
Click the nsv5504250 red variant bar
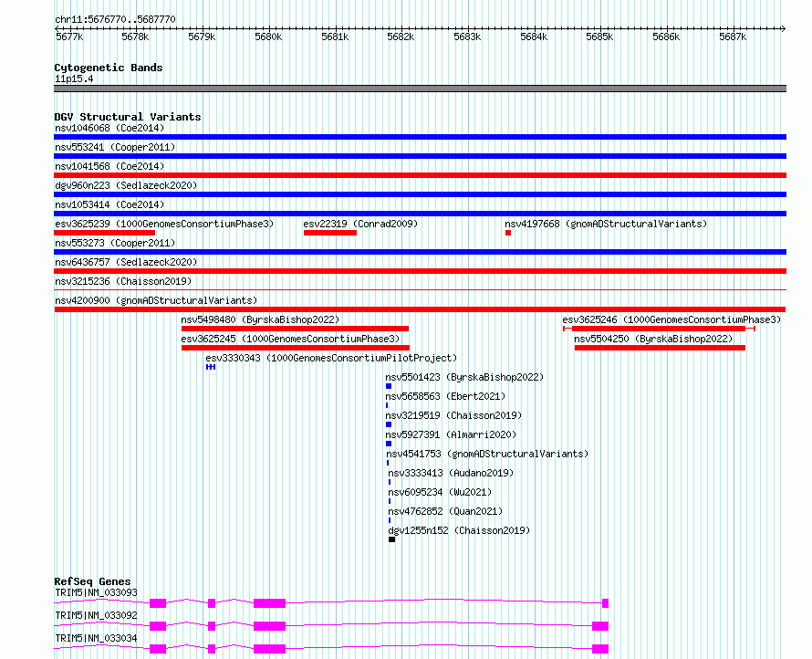(660, 348)
